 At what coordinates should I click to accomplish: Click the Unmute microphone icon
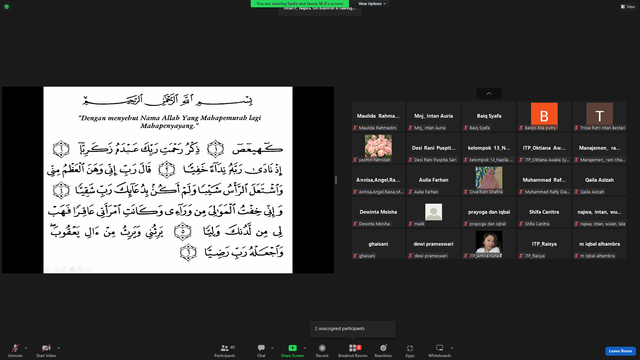click(x=15, y=348)
